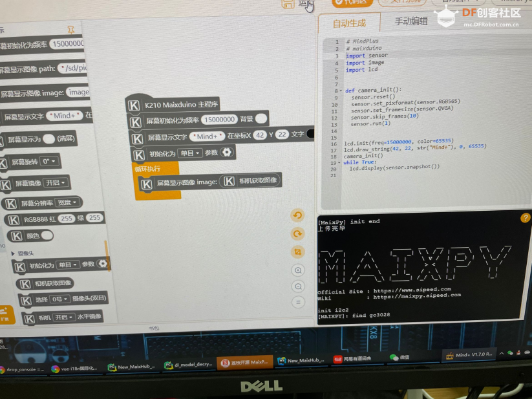Open the 书包 backpack bar

pos(153,328)
